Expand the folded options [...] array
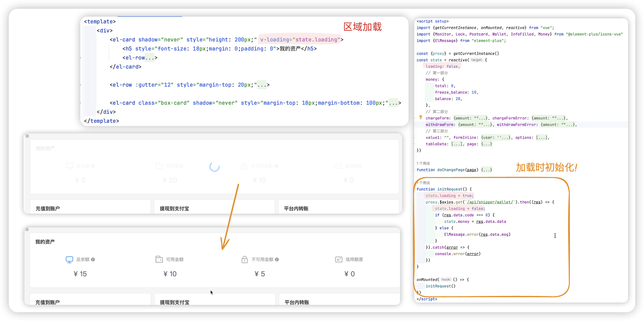 (542, 138)
